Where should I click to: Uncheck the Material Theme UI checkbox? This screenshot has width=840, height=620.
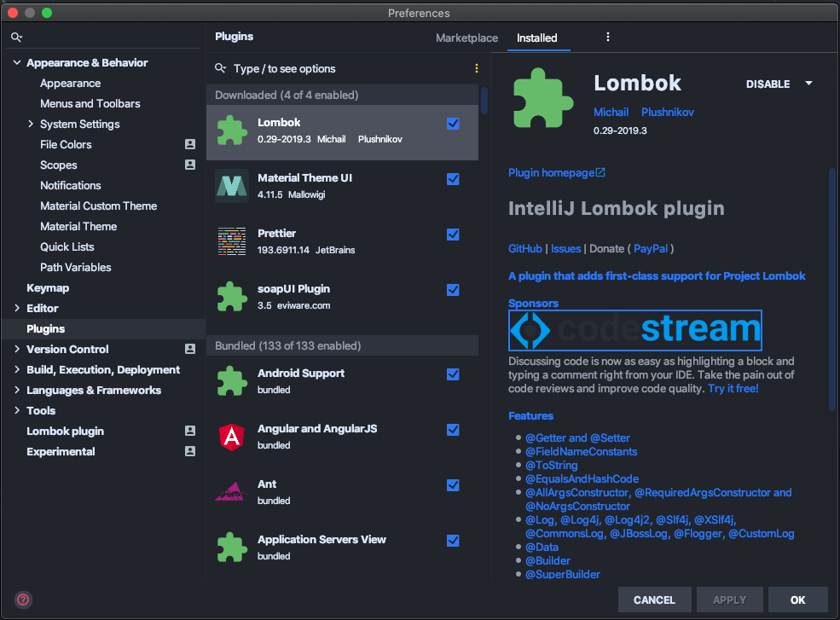[x=453, y=179]
